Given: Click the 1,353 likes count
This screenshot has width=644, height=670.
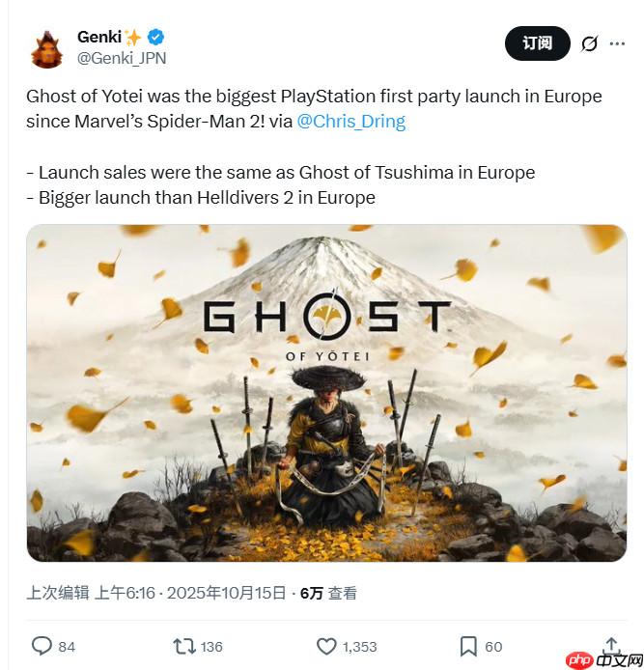Looking at the screenshot, I should point(358,646).
